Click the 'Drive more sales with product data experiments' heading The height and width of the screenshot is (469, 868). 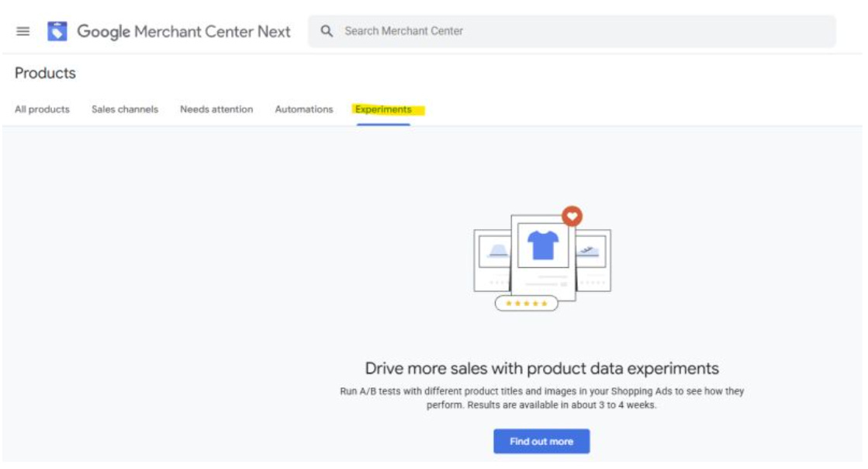[x=542, y=368]
